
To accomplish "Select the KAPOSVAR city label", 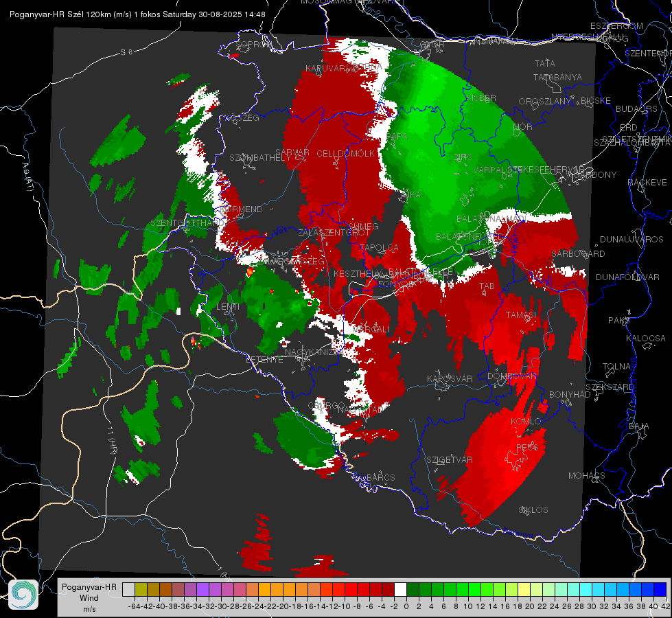I will coord(450,379).
